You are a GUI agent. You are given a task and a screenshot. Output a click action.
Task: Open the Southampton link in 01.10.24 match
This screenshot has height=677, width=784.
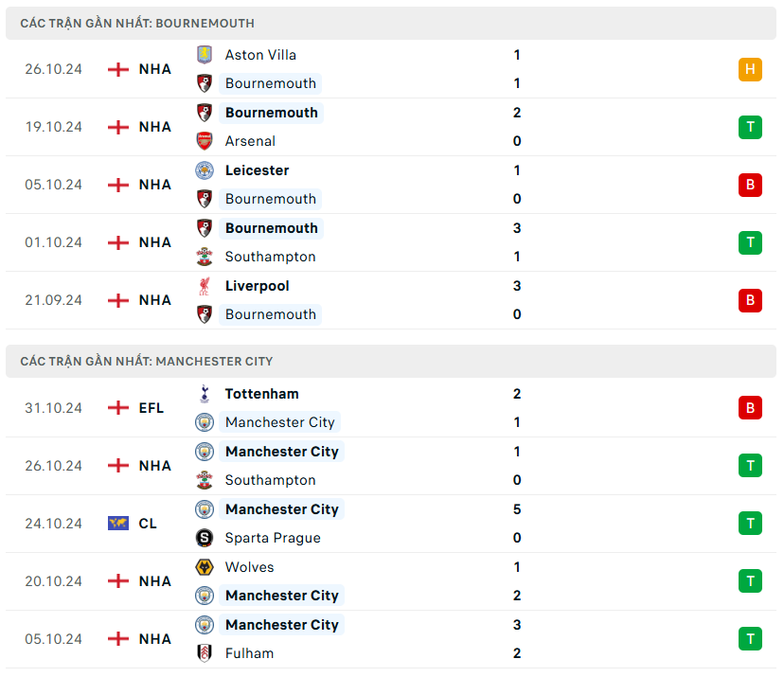pyautogui.click(x=270, y=257)
